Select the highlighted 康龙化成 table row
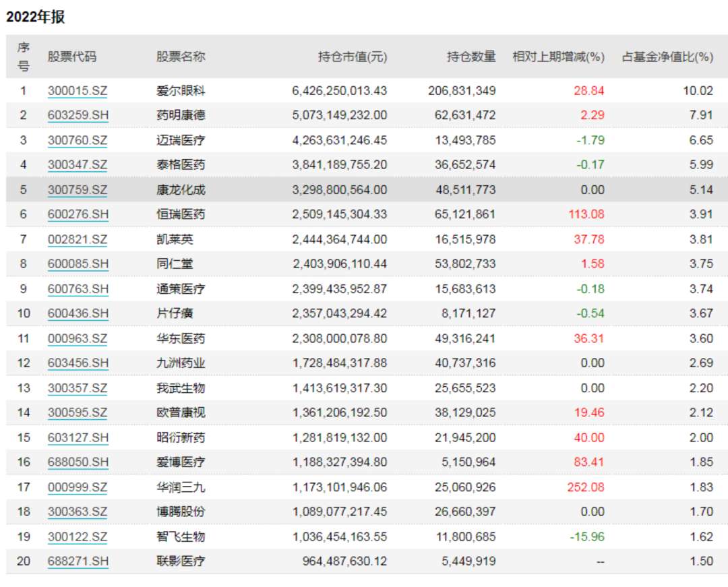This screenshot has height=587, width=728. pos(364,189)
